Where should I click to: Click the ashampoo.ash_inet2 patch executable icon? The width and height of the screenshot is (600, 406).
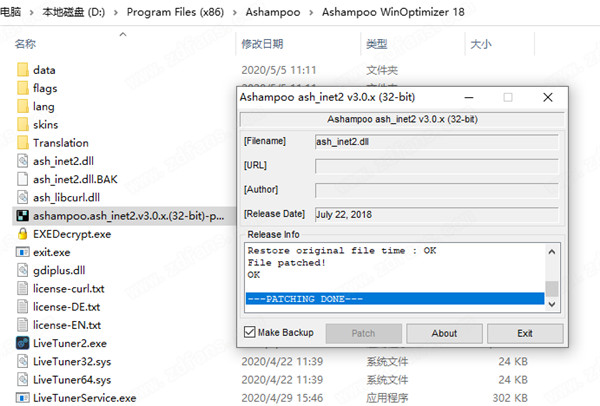(x=23, y=216)
